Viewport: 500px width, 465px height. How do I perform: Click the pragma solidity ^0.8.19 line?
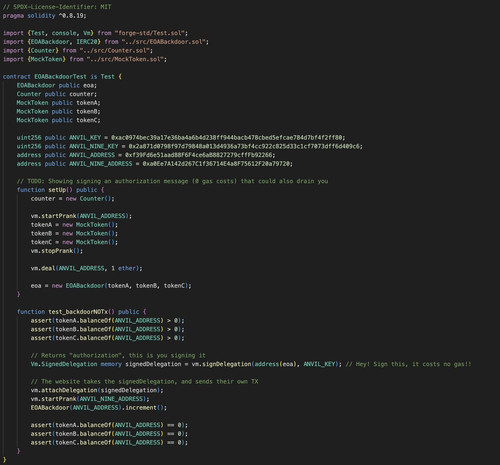tap(45, 16)
